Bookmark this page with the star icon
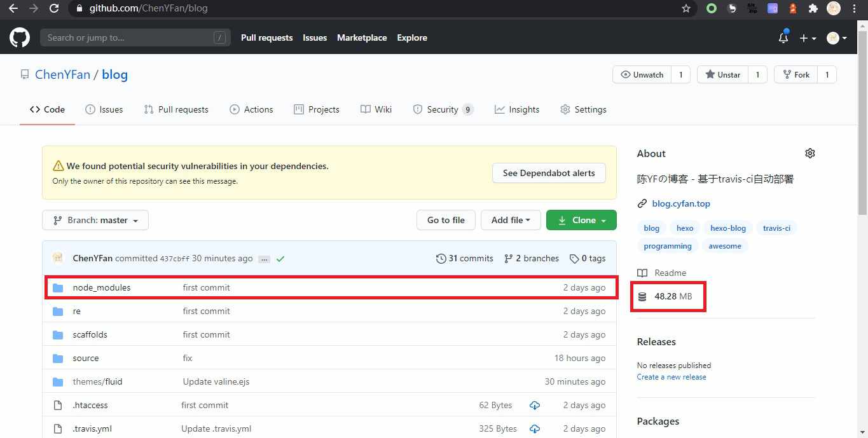Image resolution: width=868 pixels, height=438 pixels. [686, 8]
